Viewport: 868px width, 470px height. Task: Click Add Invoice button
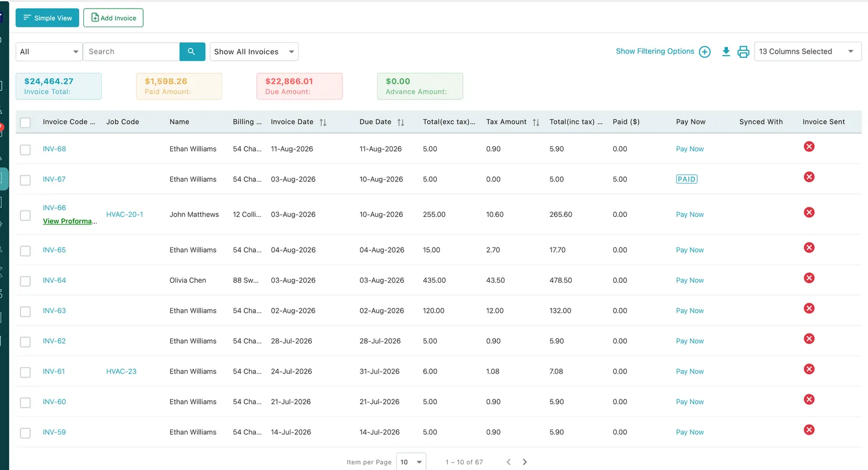point(113,18)
